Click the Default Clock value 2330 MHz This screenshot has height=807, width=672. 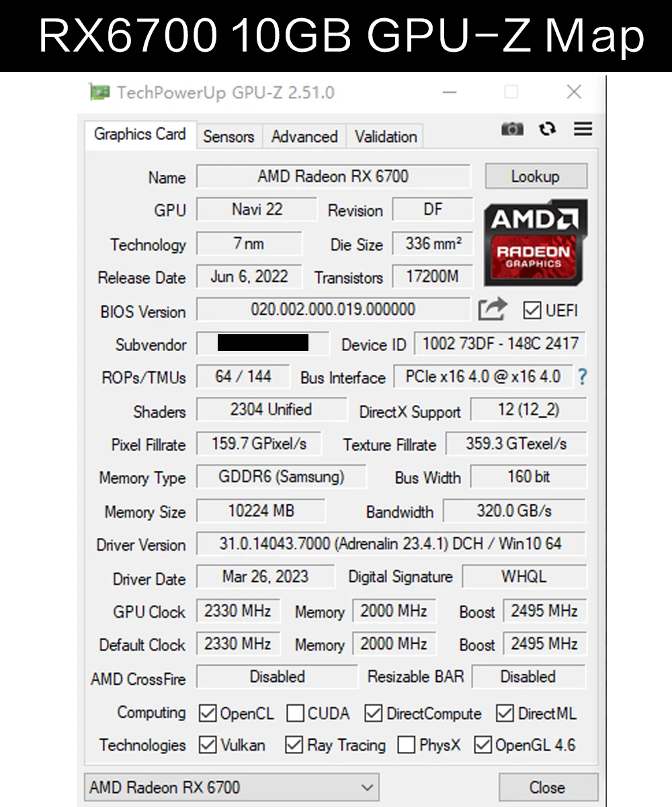click(x=238, y=644)
